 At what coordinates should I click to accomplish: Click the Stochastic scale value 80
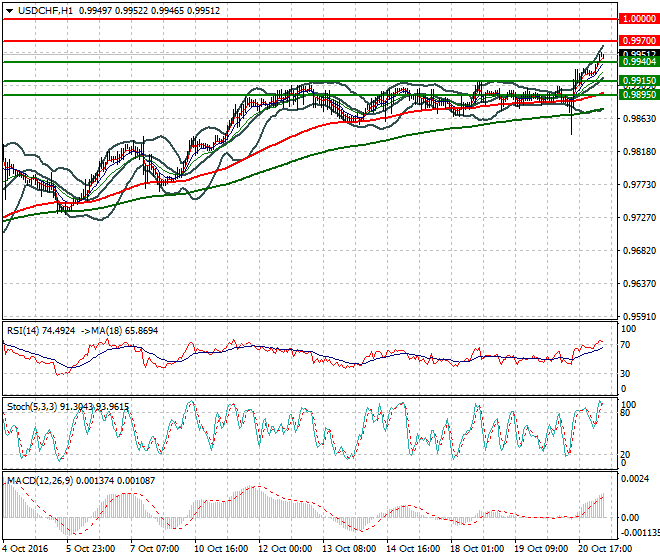coord(625,413)
